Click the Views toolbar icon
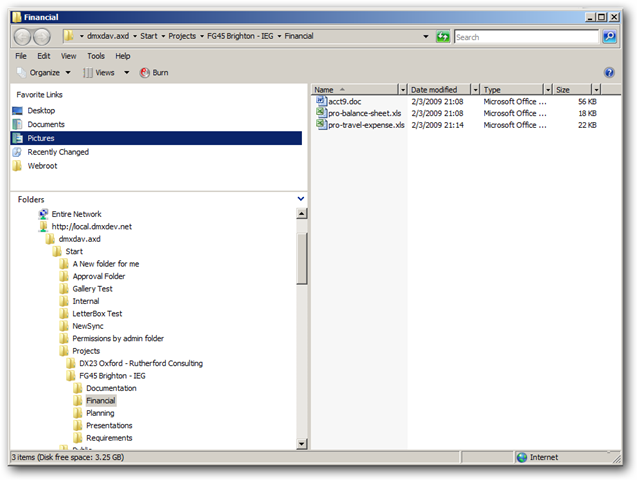637x480 pixels. (x=87, y=73)
